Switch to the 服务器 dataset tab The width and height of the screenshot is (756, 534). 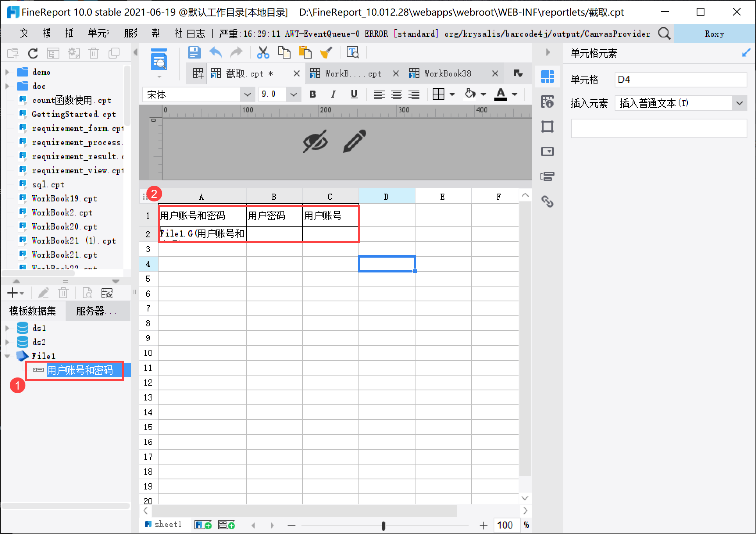click(96, 311)
